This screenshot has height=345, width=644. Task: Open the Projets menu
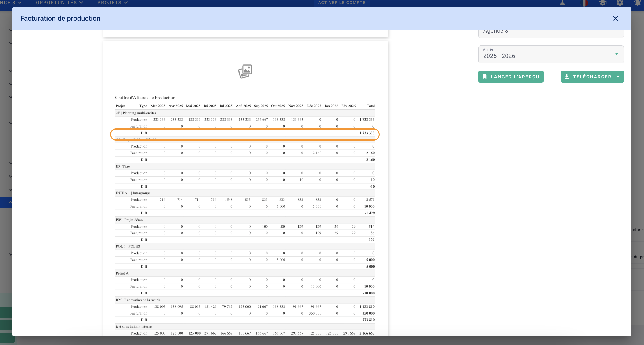pos(112,3)
